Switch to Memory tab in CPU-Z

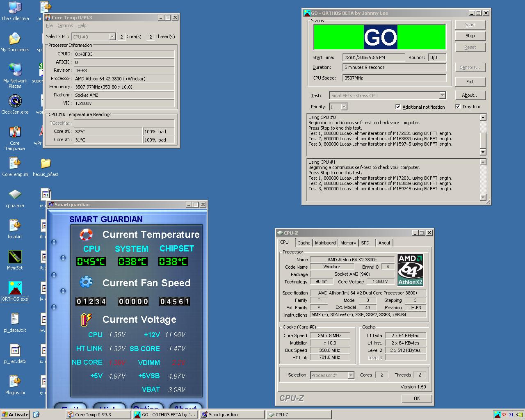point(348,243)
